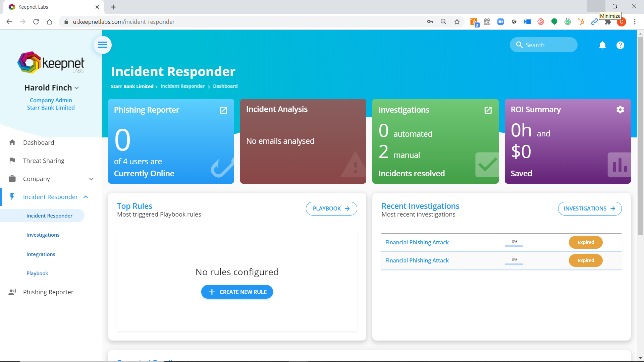Click the INVESTIGATIONS arrow button
644x362 pixels.
tap(589, 208)
